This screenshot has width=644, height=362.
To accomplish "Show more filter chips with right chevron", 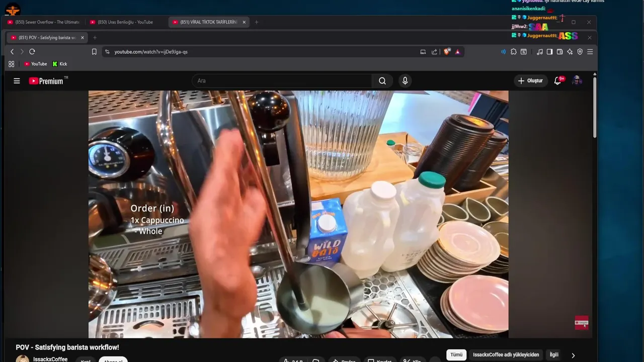I will pos(573,355).
